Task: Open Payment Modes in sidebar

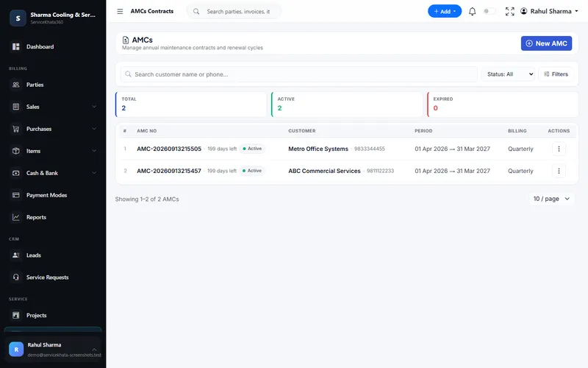Action: tap(52, 195)
